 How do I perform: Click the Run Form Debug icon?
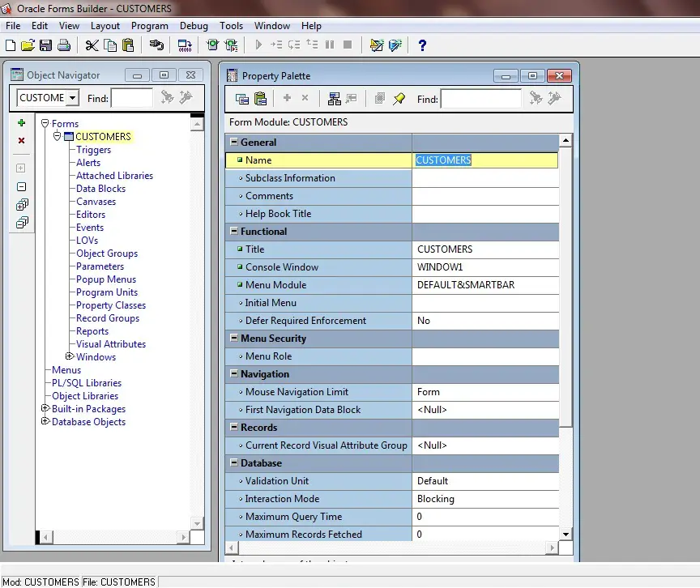click(x=231, y=45)
